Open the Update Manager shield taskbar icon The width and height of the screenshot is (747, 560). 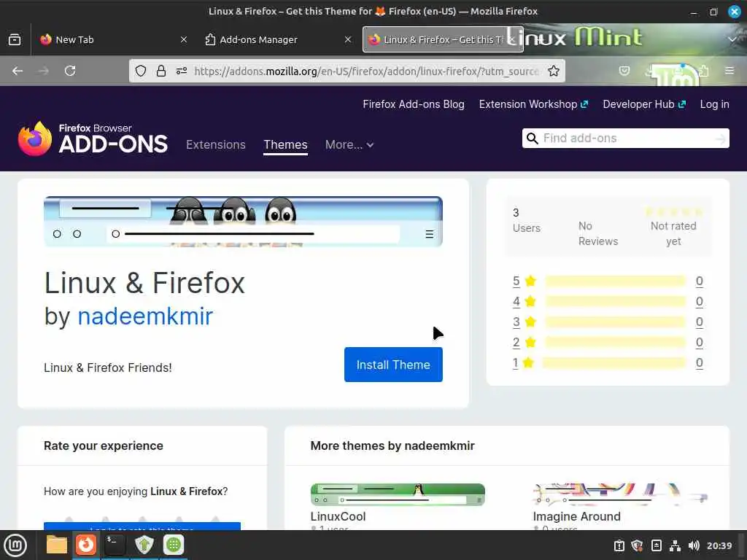(x=144, y=545)
